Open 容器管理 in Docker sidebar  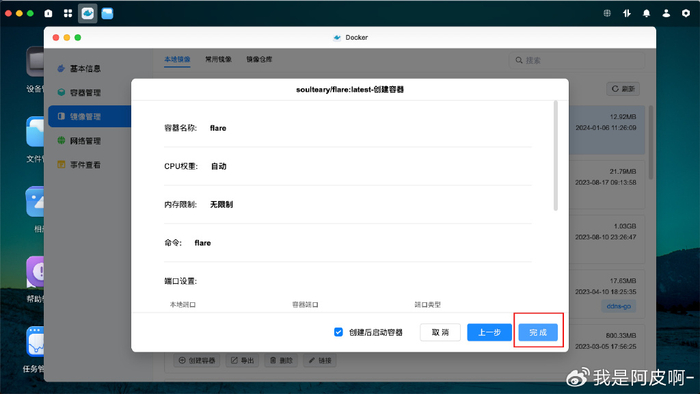pyautogui.click(x=85, y=92)
